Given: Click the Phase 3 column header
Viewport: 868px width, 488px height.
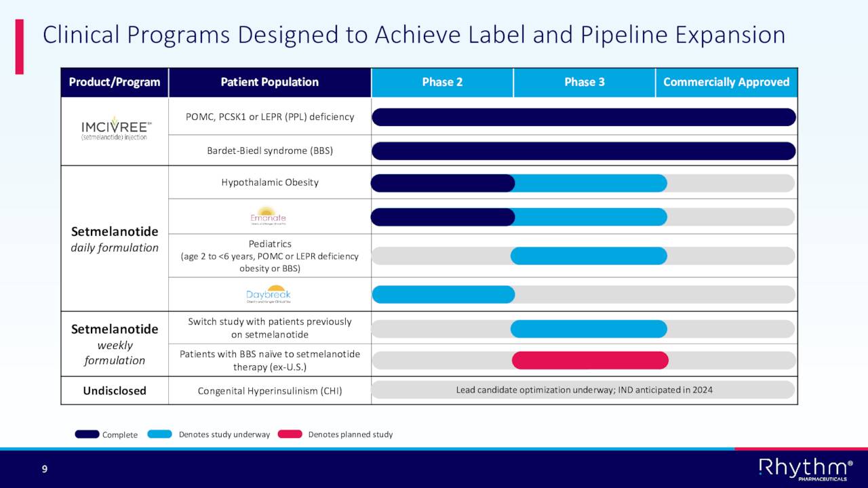Looking at the screenshot, I should coord(585,82).
